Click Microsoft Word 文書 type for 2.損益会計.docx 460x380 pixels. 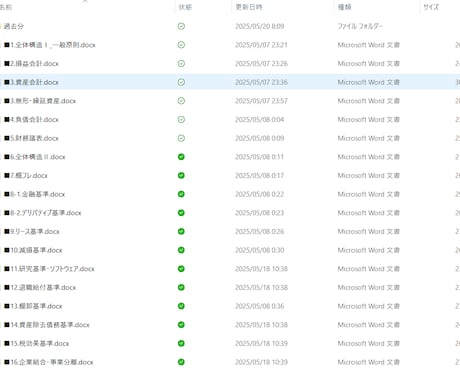pyautogui.click(x=369, y=64)
